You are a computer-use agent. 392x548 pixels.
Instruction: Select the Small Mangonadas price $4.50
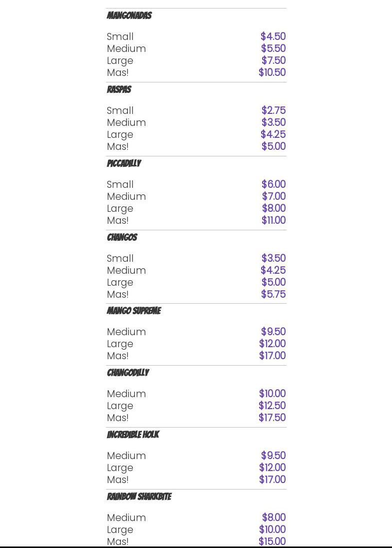tap(273, 36)
